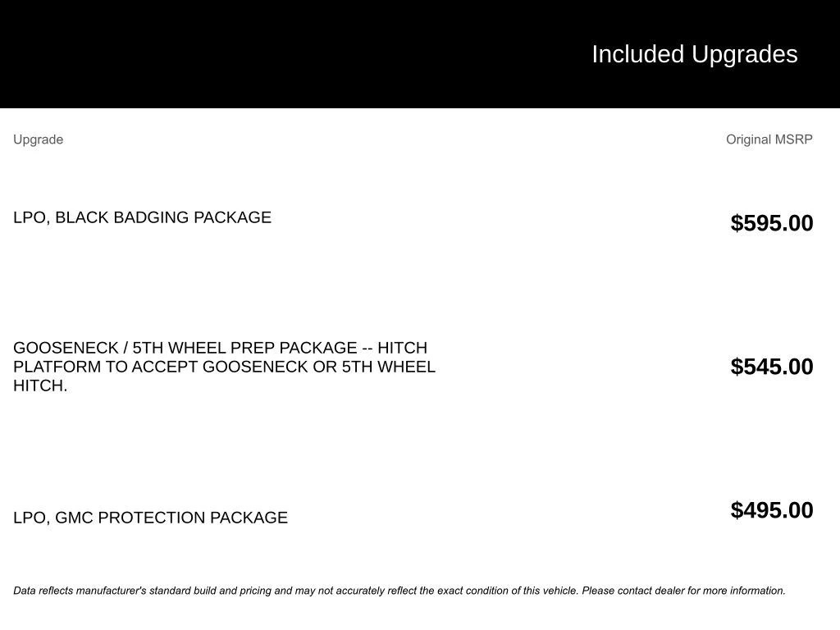The width and height of the screenshot is (840, 630).
Task: Click the word "GOOSENECK" on the first description line
Action: click(66, 348)
